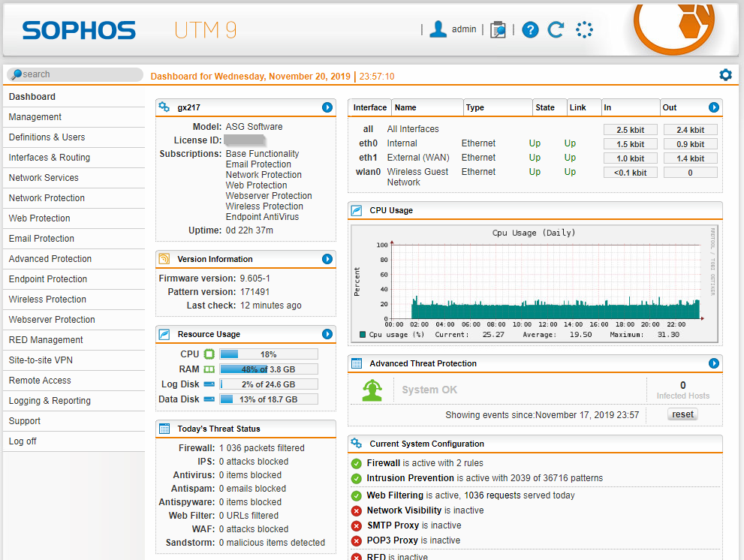Open Definitions & Users menu
Image resolution: width=744 pixels, height=560 pixels.
[74, 137]
